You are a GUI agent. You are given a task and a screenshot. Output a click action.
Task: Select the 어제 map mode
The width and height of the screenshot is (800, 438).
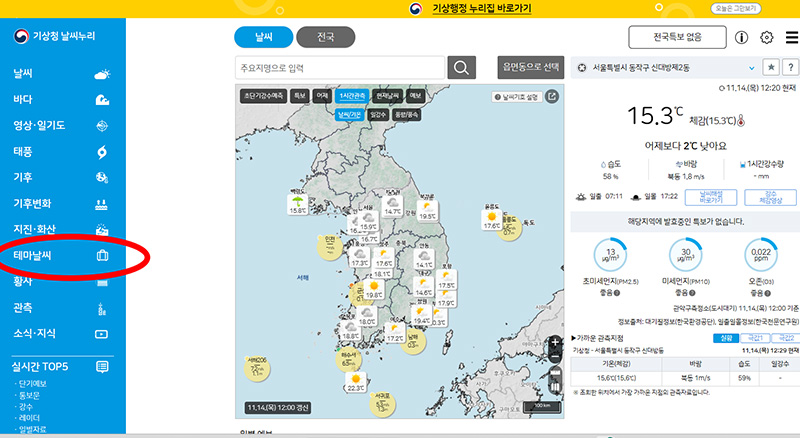click(x=322, y=96)
